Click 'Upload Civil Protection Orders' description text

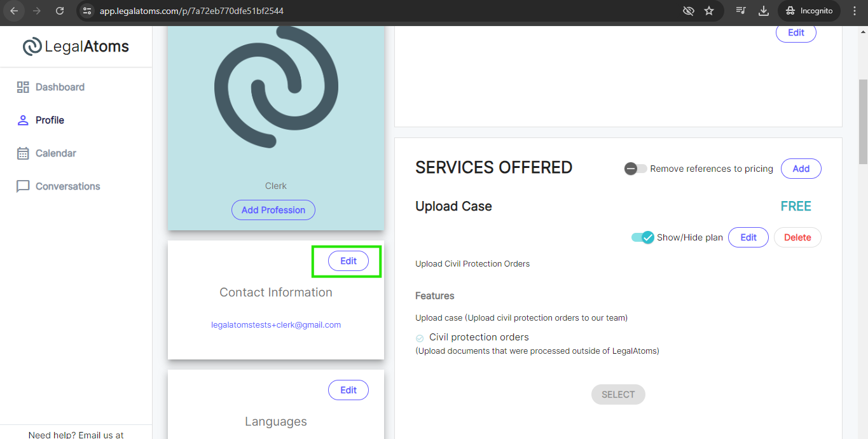point(472,263)
